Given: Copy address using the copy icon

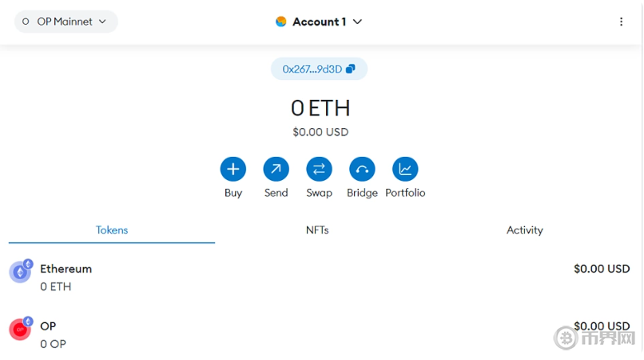Looking at the screenshot, I should [x=350, y=70].
